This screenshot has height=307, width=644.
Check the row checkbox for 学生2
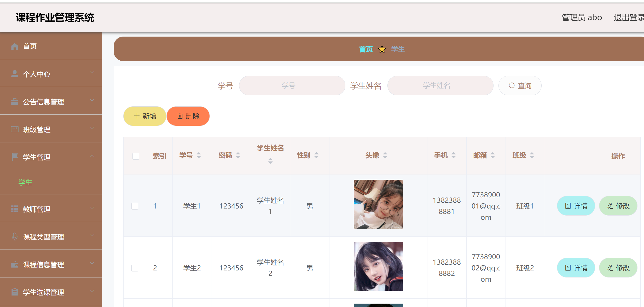pos(135,268)
